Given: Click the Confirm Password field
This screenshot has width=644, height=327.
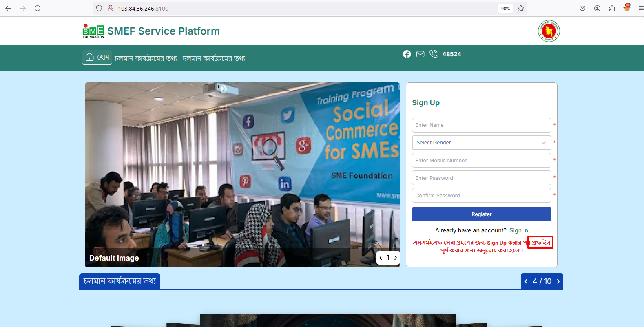Looking at the screenshot, I should click(x=481, y=195).
